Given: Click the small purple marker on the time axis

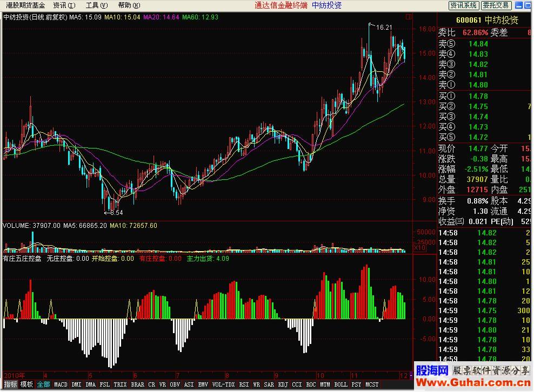Looking at the screenshot, I should pyautogui.click(x=411, y=376).
